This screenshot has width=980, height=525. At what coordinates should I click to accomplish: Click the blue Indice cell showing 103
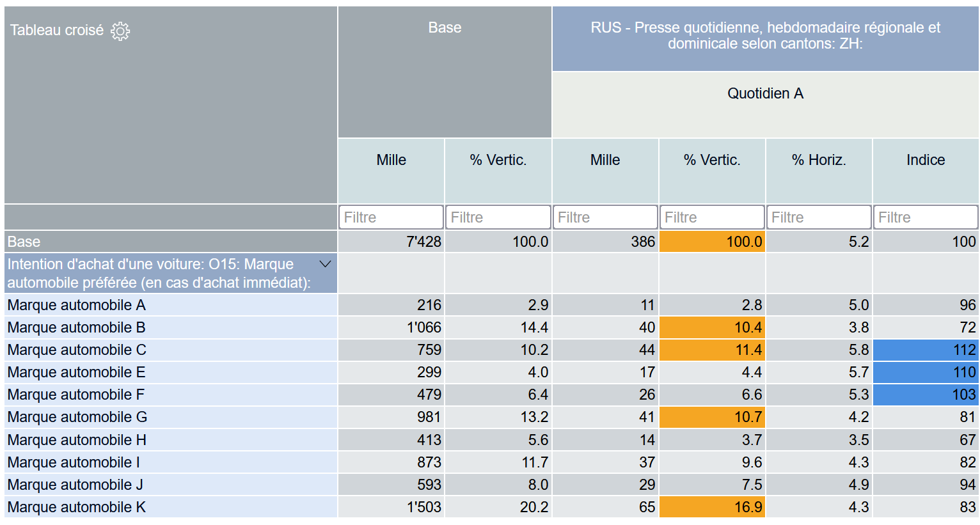click(925, 395)
